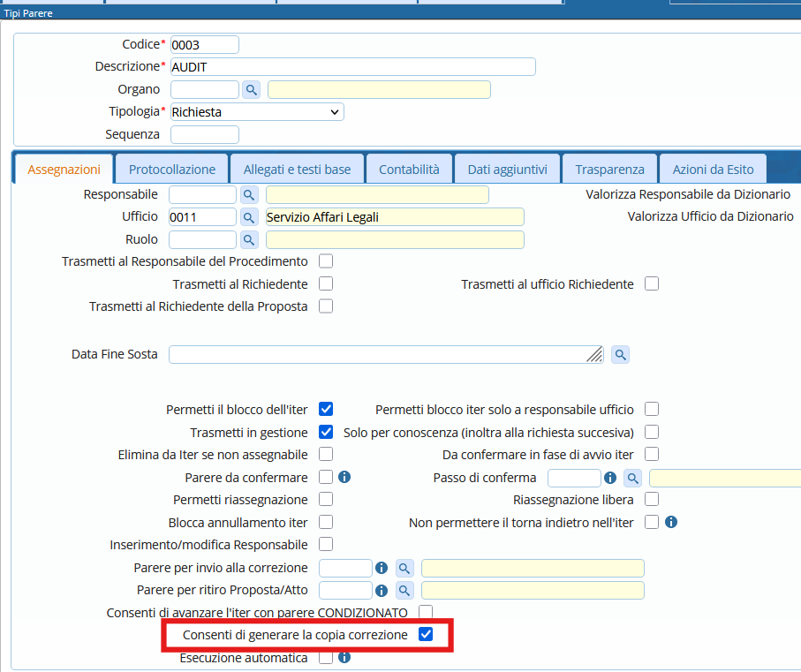Enable Trasmetti al Richiedente checkbox

pos(326,283)
